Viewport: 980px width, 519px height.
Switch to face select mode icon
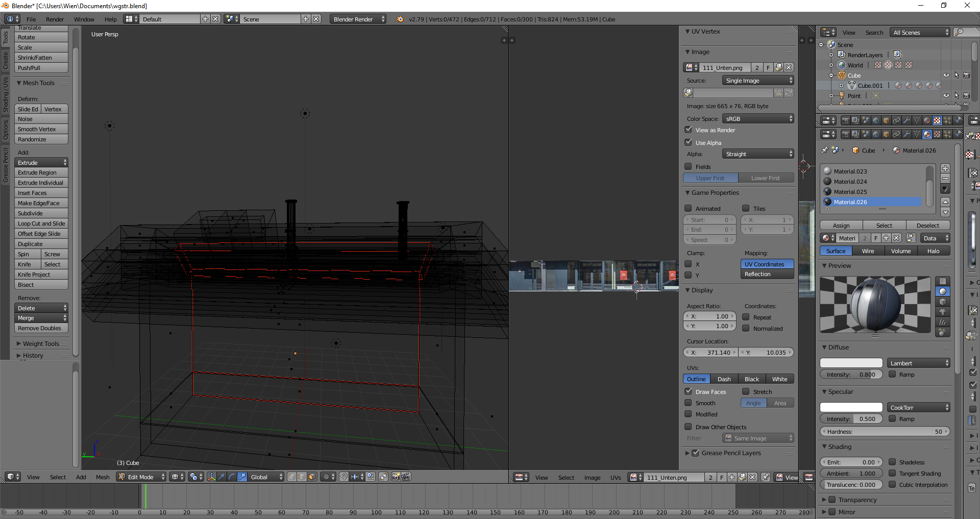(x=312, y=477)
